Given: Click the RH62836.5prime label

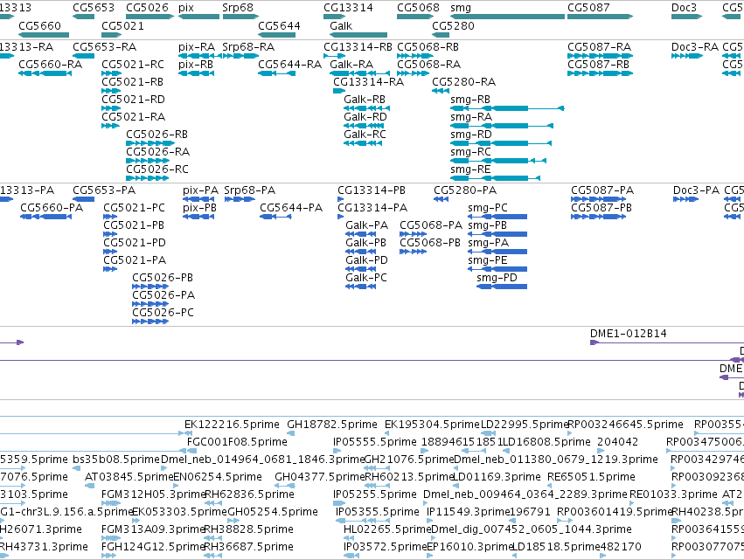Looking at the screenshot, I should click(249, 494).
